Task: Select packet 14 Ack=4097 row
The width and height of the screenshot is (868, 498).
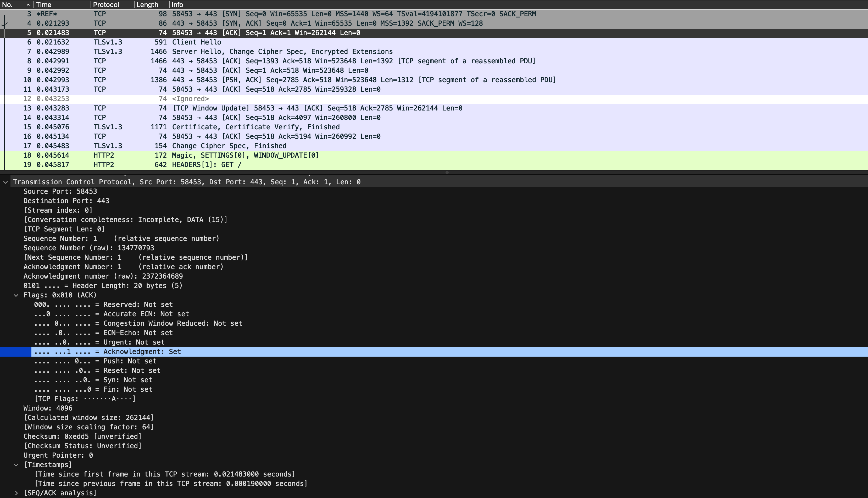Action: (x=434, y=118)
